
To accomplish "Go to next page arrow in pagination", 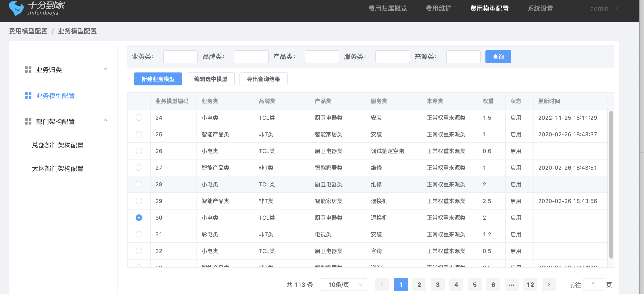I will tap(549, 284).
